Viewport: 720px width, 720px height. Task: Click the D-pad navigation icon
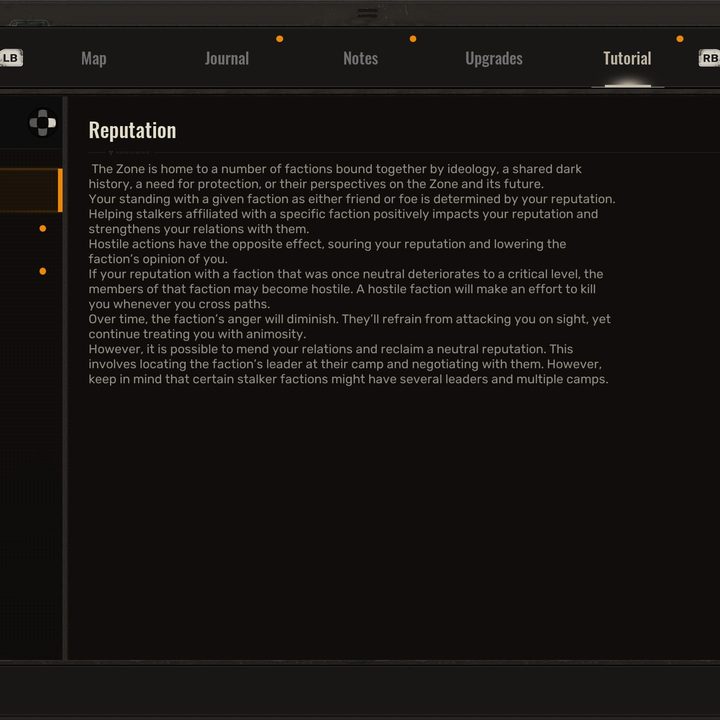(43, 123)
